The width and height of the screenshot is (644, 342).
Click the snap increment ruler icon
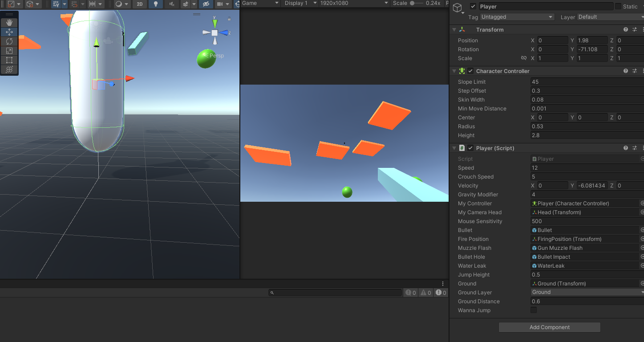93,4
